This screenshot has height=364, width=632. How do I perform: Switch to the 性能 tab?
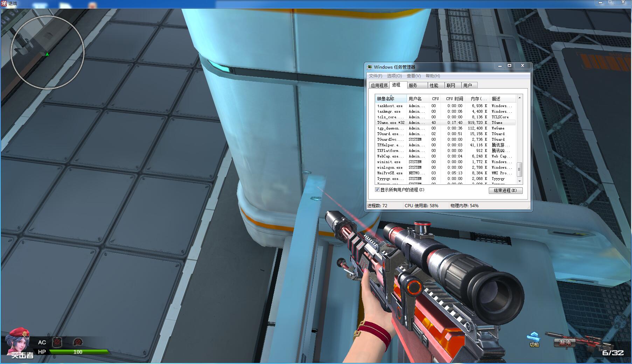pos(436,85)
